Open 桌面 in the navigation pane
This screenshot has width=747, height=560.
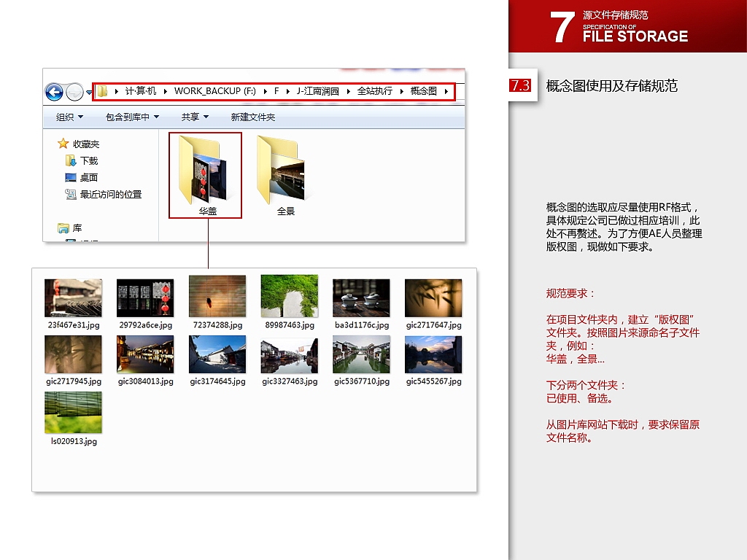pyautogui.click(x=82, y=178)
